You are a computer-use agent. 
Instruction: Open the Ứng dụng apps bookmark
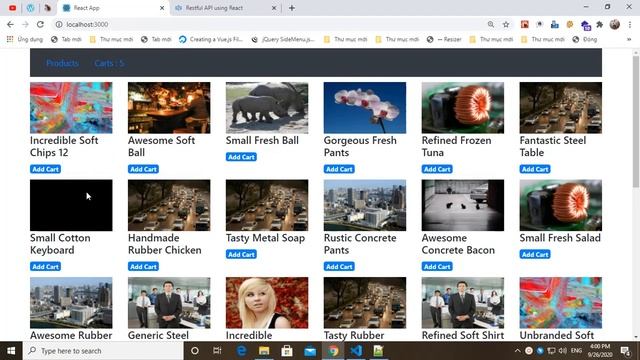(25, 40)
